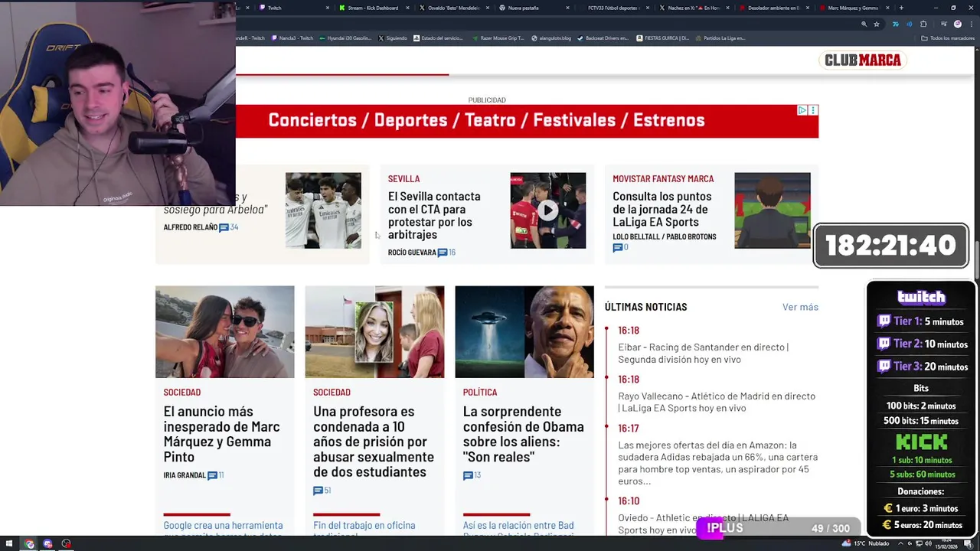
Task: Open the Obama aliens confession headline
Action: coord(523,434)
